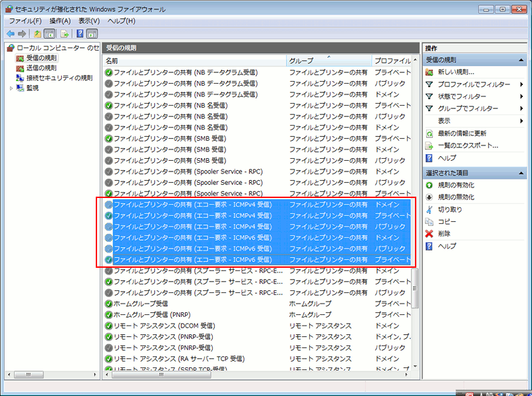The width and height of the screenshot is (532, 396).
Task: Collapse the 受信の規則 actions section
Action: click(x=521, y=59)
